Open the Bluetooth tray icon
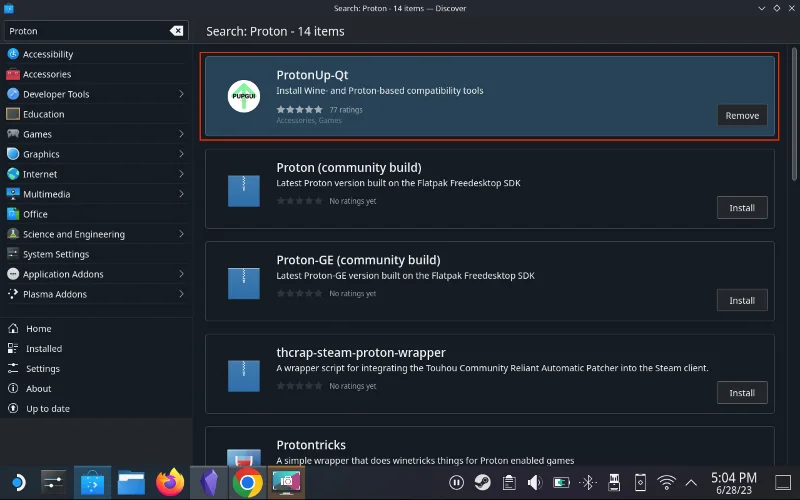The height and width of the screenshot is (500, 800). [588, 482]
